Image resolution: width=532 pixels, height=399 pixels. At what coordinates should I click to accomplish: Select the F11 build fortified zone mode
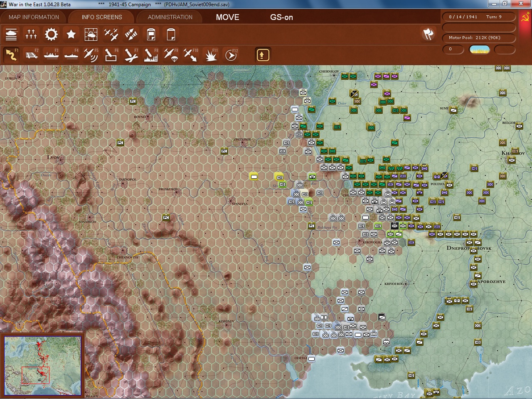click(211, 55)
